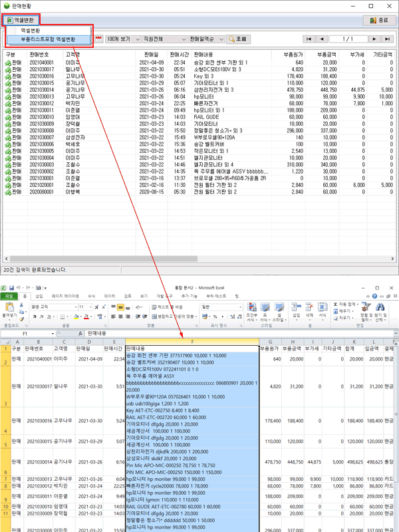The height and width of the screenshot is (532, 399).
Task: Select sale row 2021030014
Action: pos(198,90)
